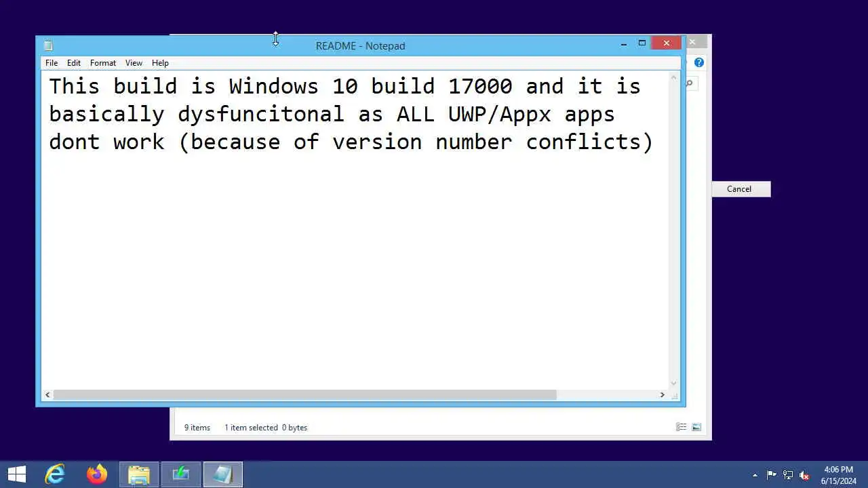Viewport: 868px width, 488px height.
Task: Open the Help menu in Notepad
Action: [160, 63]
